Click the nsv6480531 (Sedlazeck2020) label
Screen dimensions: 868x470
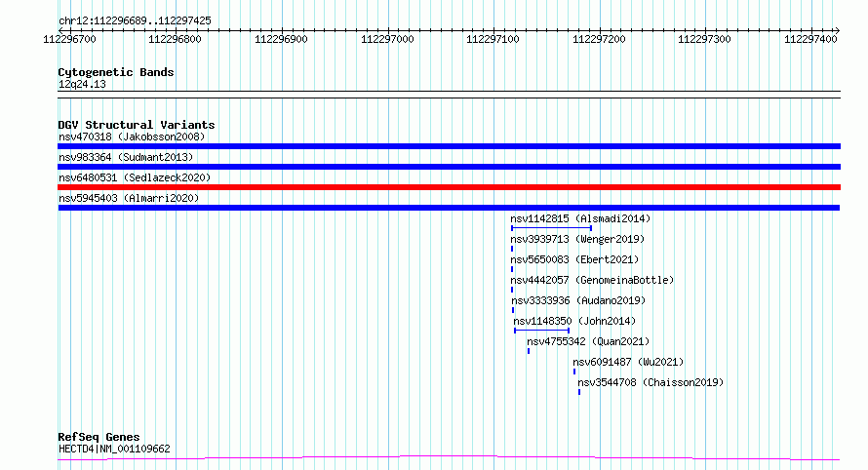(135, 177)
